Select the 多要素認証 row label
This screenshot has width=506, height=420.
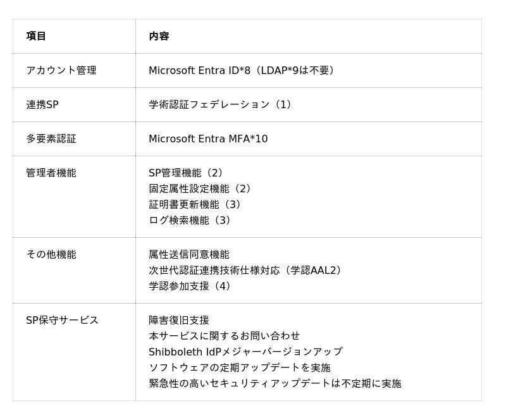[x=51, y=139]
